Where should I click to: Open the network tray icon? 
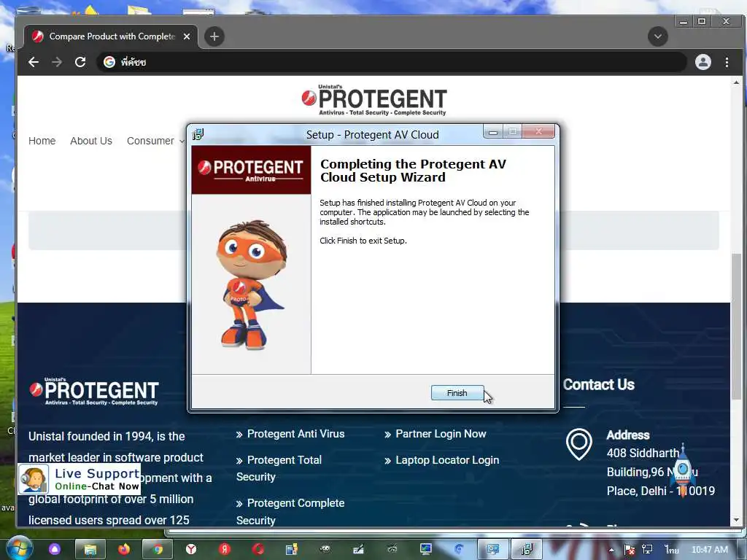point(647,550)
